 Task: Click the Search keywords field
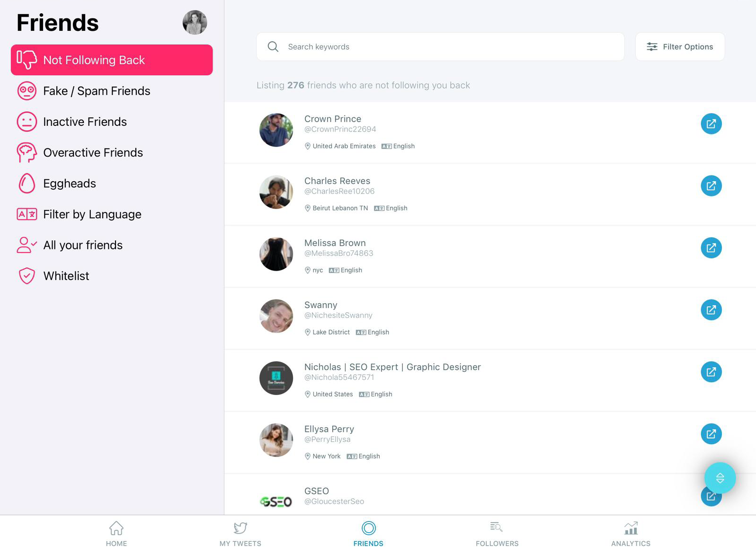click(440, 47)
